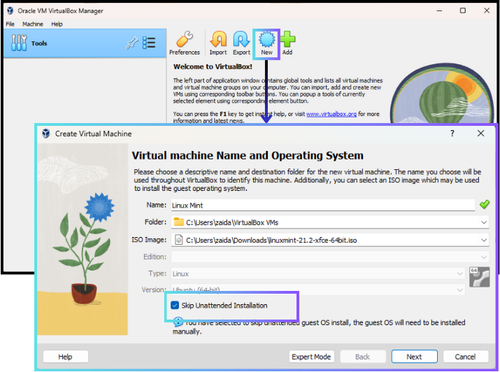Image resolution: width=500 pixels, height=372 pixels.
Task: Add an existing virtual machine
Action: pos(288,44)
